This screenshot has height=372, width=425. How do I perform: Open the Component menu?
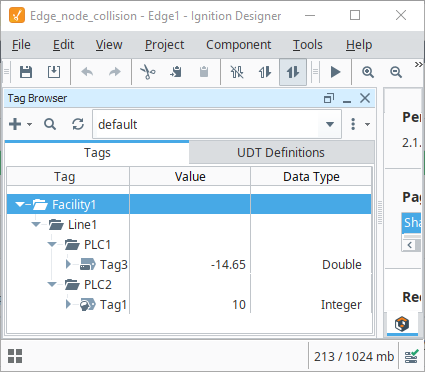click(x=239, y=45)
